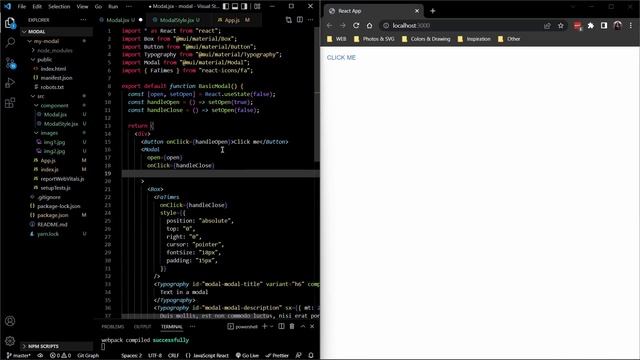Switch to the OUTPUT panel tab
Image resolution: width=640 pixels, height=360 pixels.
[x=142, y=327]
